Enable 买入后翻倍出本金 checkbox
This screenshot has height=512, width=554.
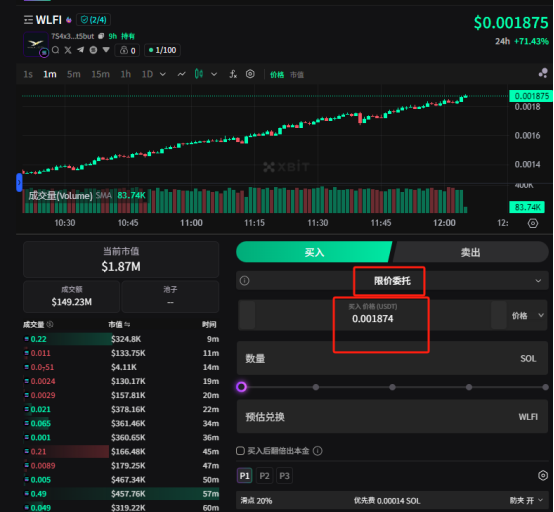pyautogui.click(x=240, y=451)
